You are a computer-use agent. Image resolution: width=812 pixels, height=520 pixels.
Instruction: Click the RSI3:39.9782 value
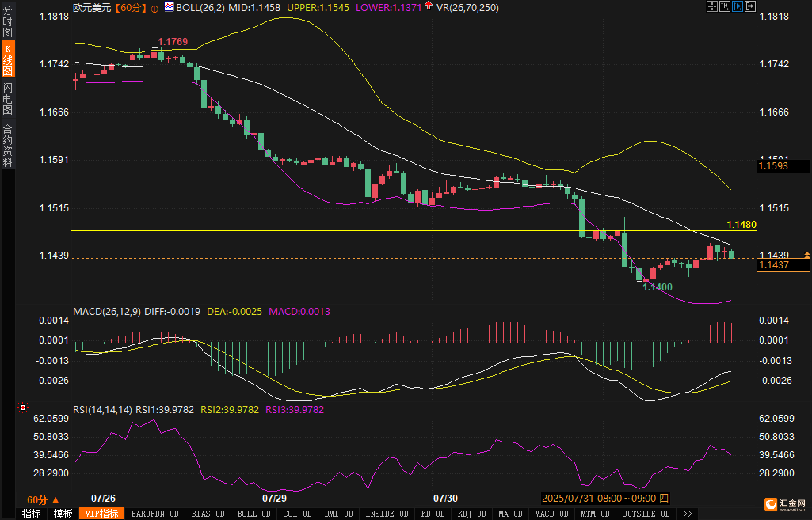click(x=295, y=410)
